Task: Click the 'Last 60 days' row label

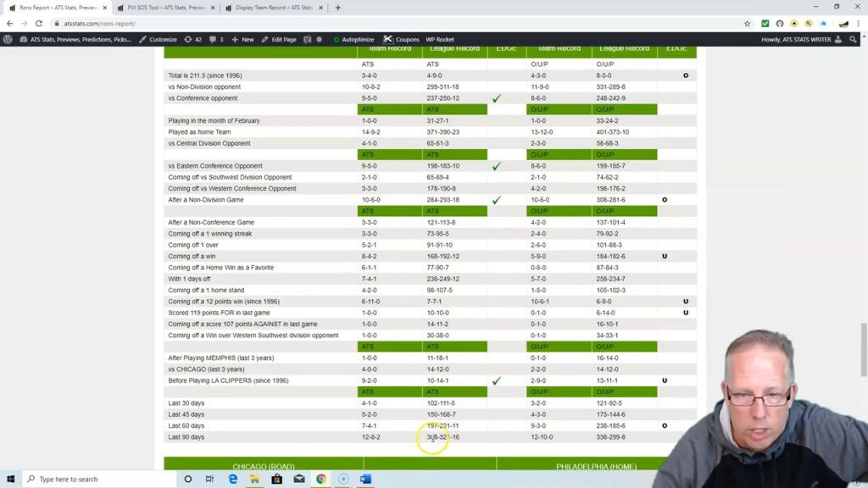Action: point(186,425)
